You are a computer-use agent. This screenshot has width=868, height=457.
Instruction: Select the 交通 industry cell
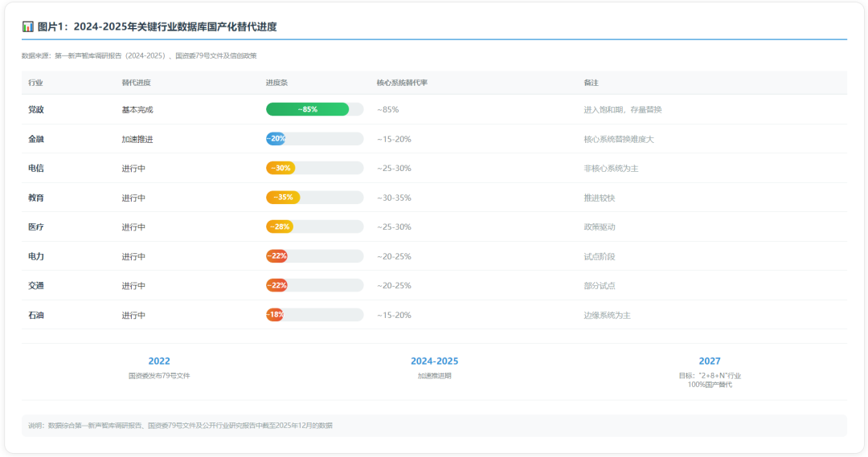tap(36, 285)
